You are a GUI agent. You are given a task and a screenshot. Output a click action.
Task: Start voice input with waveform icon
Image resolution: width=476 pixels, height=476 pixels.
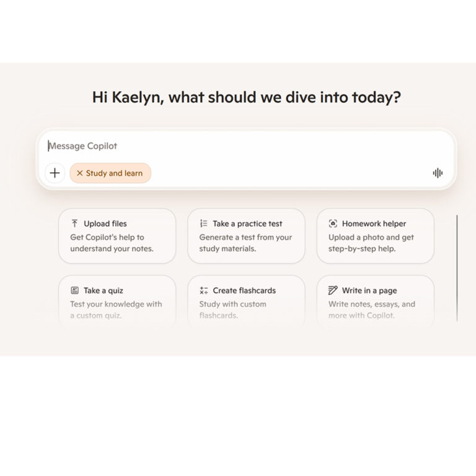pyautogui.click(x=438, y=173)
